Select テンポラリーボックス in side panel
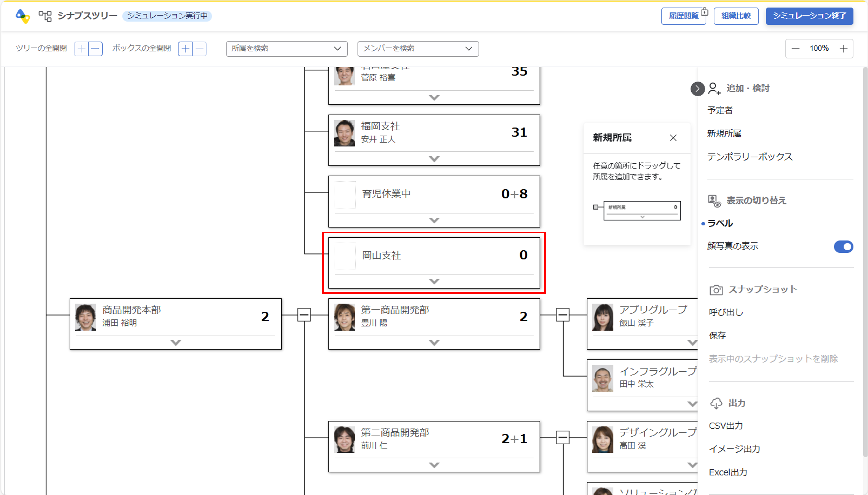This screenshot has height=495, width=868. [749, 157]
